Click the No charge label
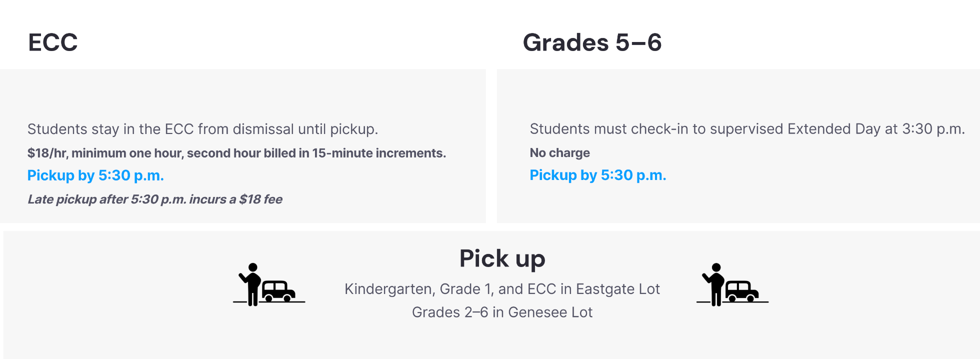Screen dimensions: 980x359 coord(560,152)
